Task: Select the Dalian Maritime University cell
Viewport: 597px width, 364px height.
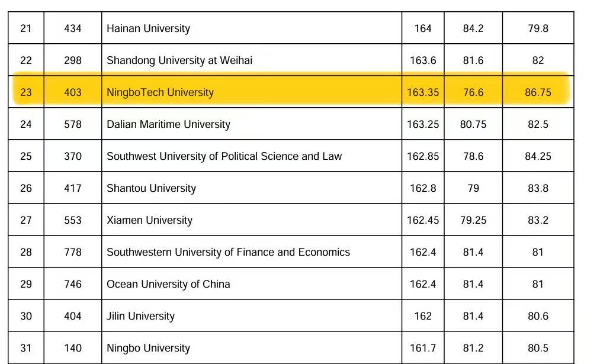Action: [168, 124]
